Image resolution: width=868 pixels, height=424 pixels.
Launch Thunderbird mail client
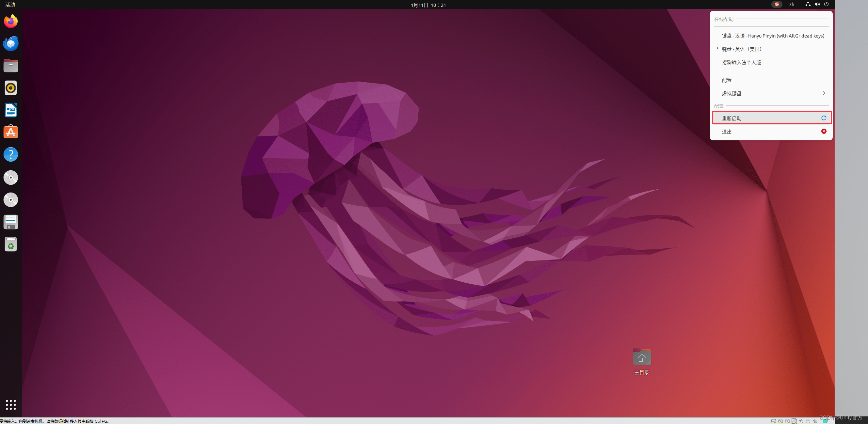[x=11, y=43]
